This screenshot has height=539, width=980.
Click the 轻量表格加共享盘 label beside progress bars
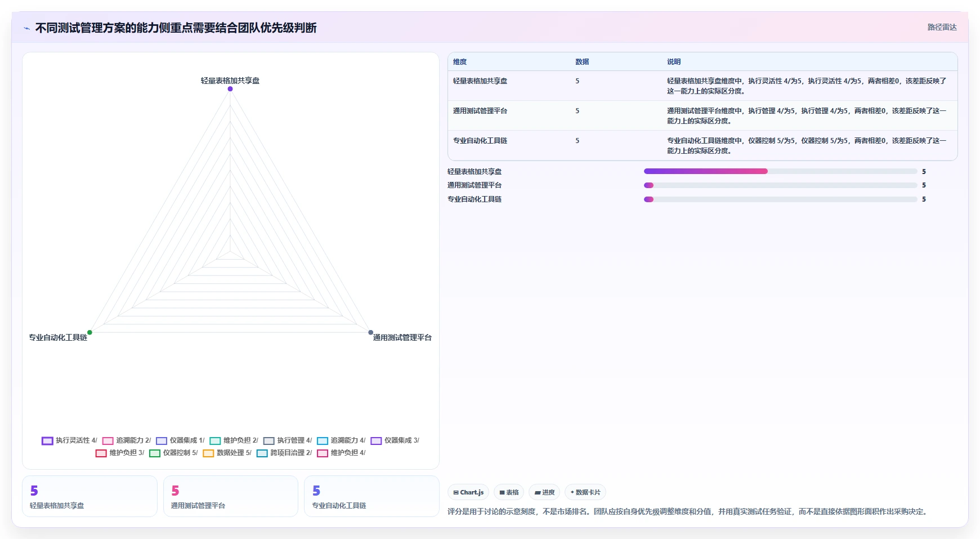(475, 172)
